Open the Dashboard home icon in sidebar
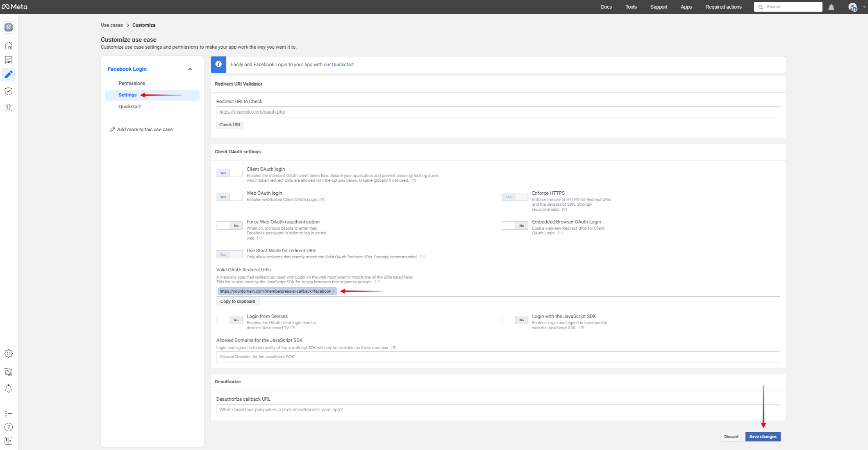This screenshot has height=450, width=868. 8,46
